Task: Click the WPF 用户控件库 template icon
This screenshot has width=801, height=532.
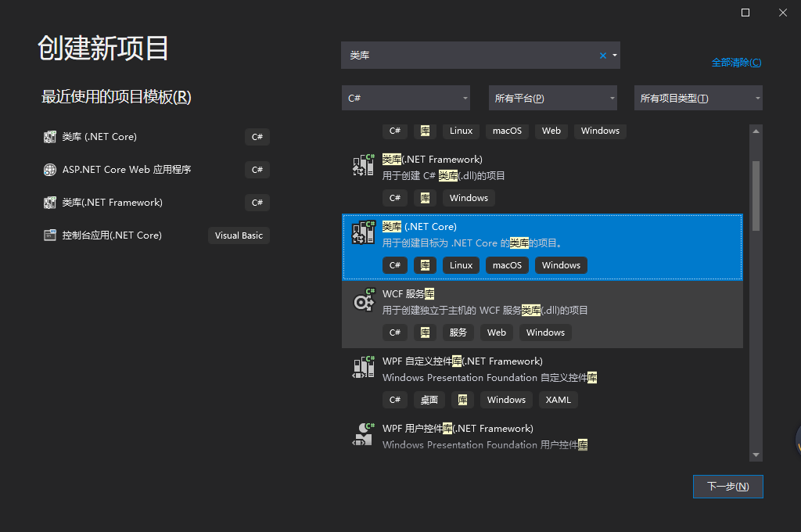Action: tap(363, 433)
